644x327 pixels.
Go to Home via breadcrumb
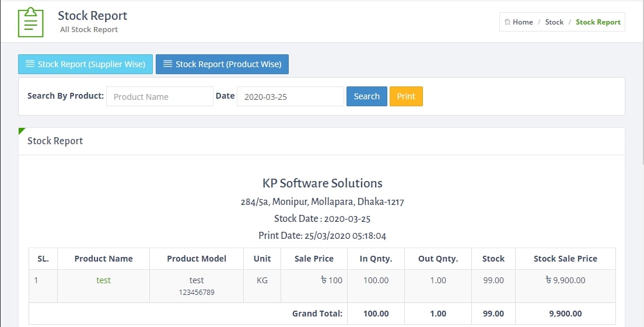pos(523,22)
